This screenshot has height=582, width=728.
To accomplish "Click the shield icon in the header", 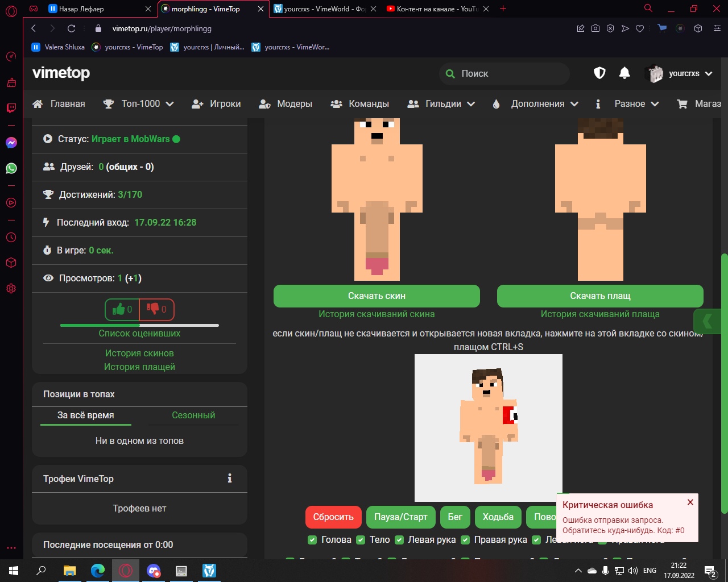I will click(x=599, y=73).
